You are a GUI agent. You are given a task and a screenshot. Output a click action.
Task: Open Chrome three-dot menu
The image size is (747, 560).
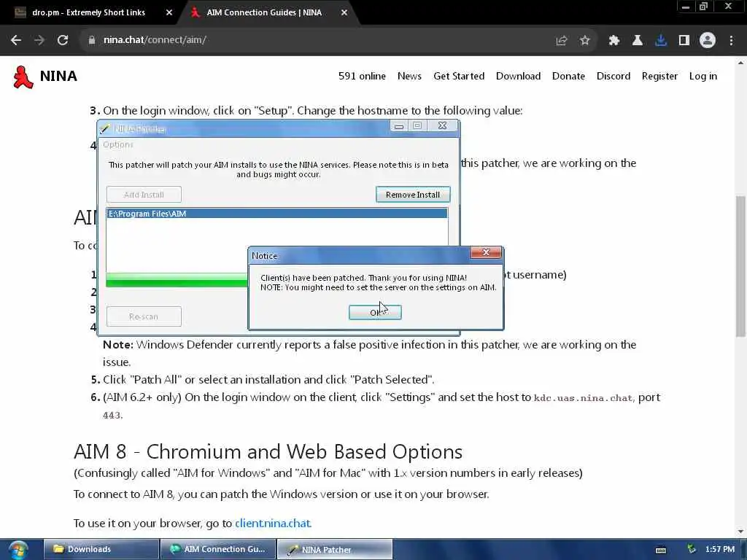click(x=731, y=41)
